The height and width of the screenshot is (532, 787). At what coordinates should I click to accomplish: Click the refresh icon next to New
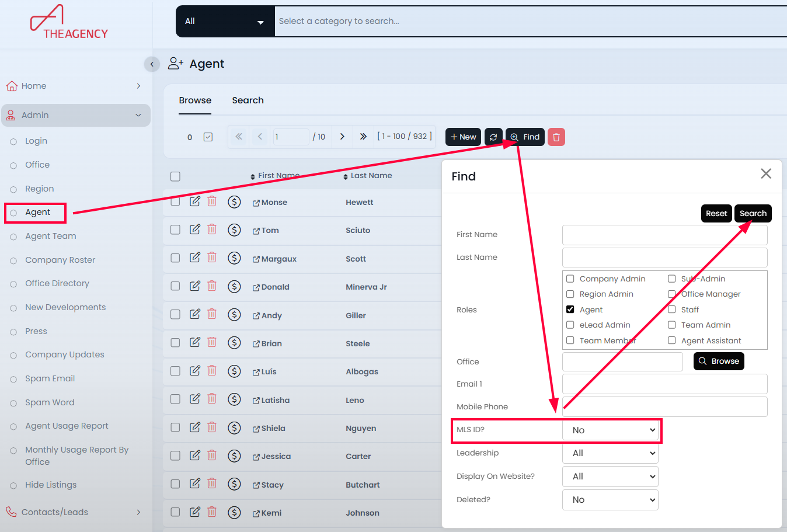pos(493,137)
